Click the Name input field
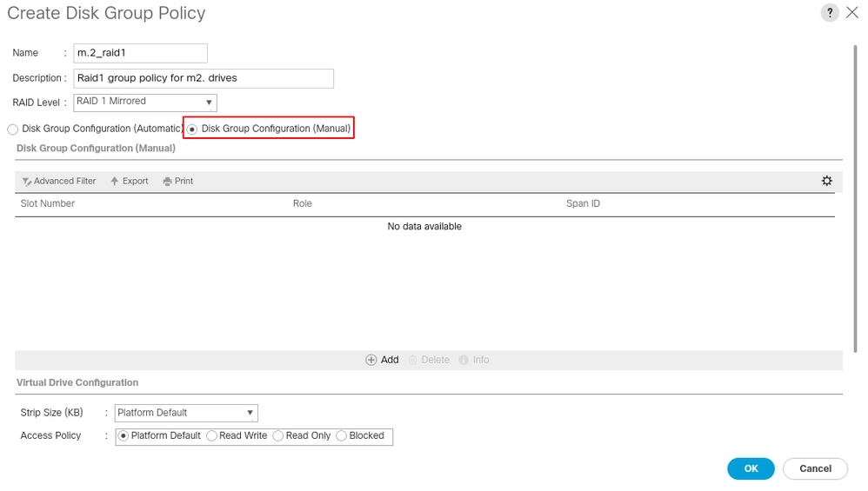868x491 pixels. pos(141,53)
